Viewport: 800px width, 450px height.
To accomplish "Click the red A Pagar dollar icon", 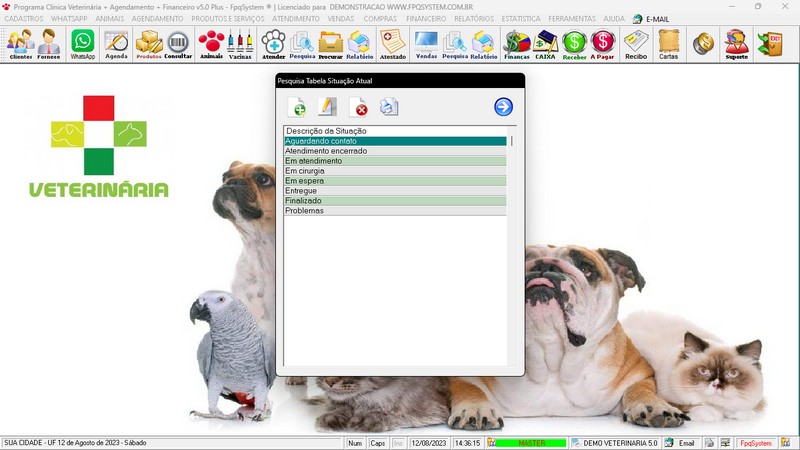I will click(x=603, y=44).
